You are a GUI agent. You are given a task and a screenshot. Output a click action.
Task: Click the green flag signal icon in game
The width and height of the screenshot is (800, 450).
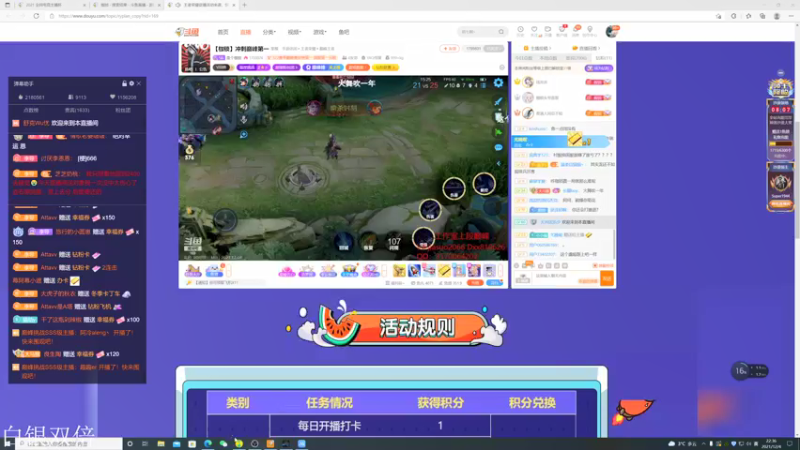tap(498, 133)
